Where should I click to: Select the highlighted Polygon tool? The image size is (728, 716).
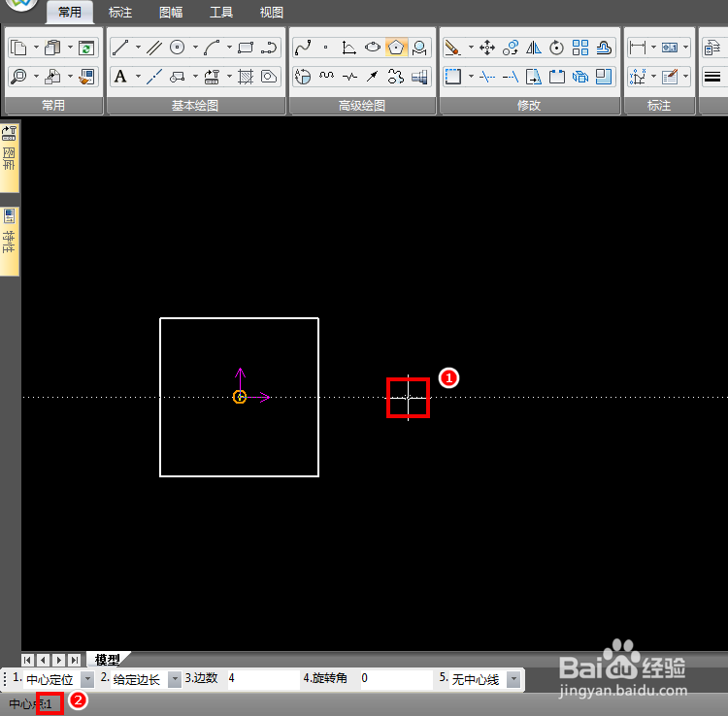pos(396,48)
